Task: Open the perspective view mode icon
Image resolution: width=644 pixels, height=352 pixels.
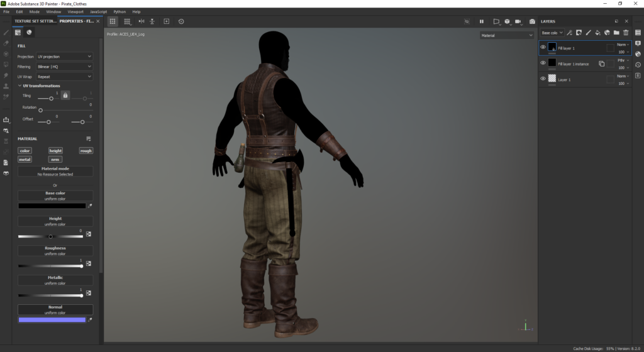Action: point(496,21)
